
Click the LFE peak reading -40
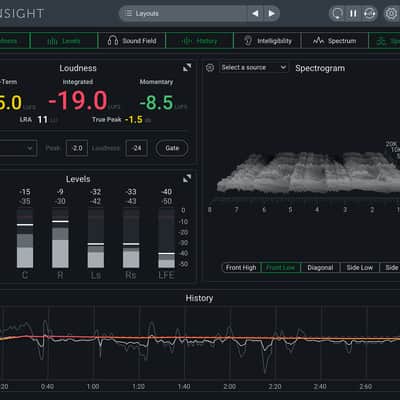click(166, 192)
